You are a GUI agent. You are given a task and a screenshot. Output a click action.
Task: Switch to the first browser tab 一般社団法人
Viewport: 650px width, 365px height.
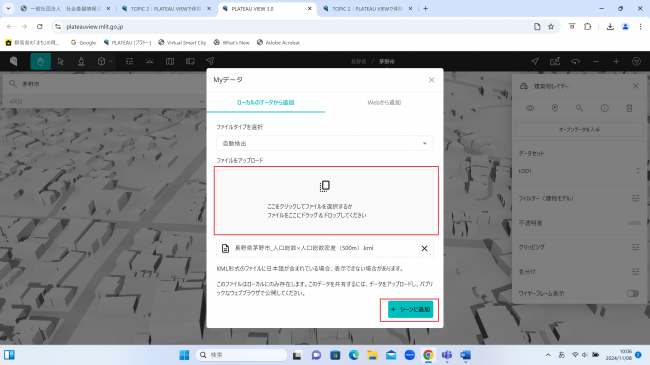tap(65, 8)
